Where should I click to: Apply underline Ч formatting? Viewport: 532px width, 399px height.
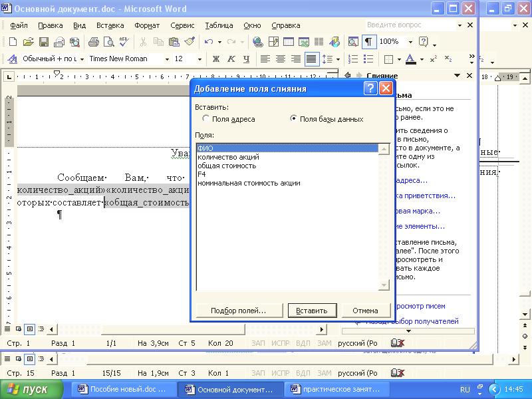[246, 59]
